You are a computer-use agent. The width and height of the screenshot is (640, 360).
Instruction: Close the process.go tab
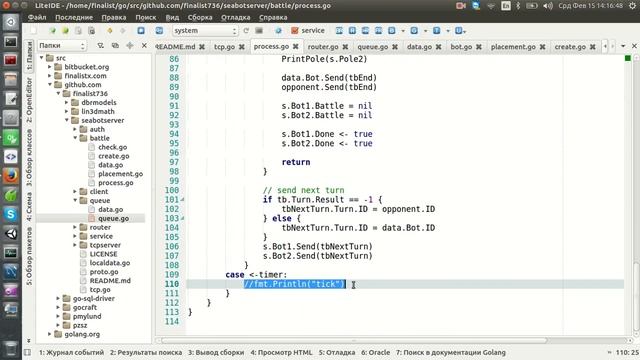click(296, 47)
